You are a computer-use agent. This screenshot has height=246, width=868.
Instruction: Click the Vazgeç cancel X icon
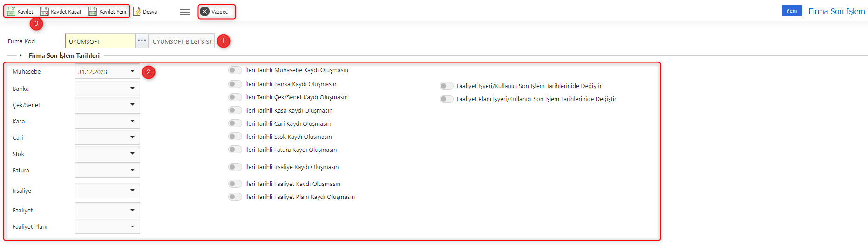(x=205, y=12)
